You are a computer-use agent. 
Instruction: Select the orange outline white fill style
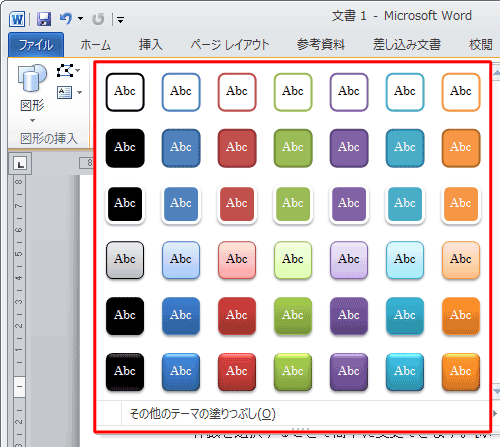pos(461,92)
